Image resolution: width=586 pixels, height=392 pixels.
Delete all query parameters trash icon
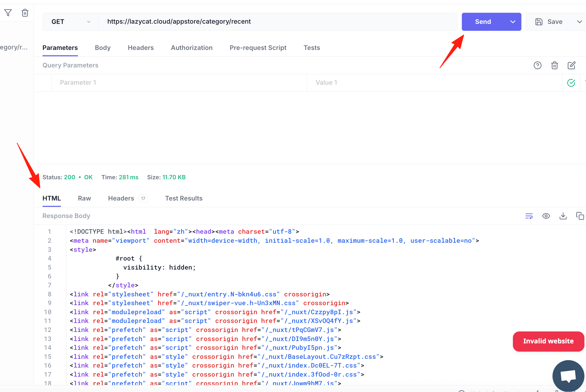(554, 65)
